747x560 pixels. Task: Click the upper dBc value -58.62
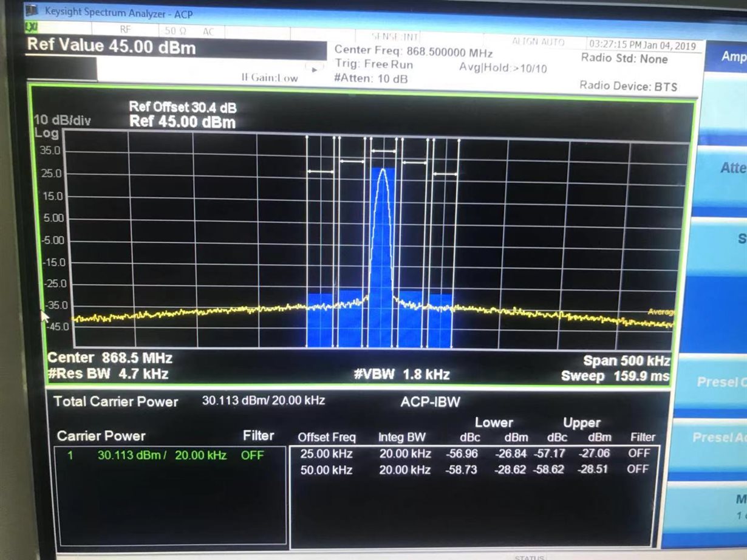pyautogui.click(x=548, y=470)
